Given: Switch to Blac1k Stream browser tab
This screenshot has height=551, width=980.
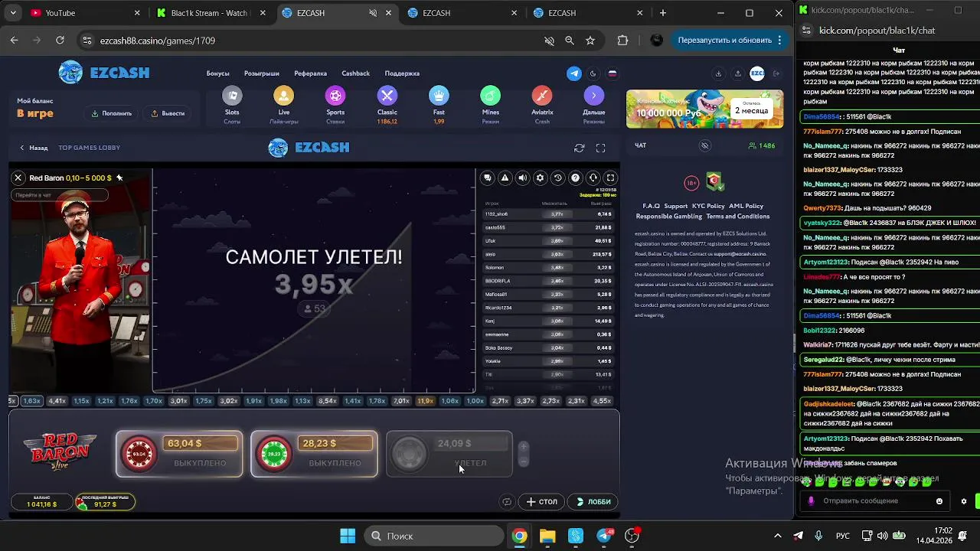Looking at the screenshot, I should point(211,13).
